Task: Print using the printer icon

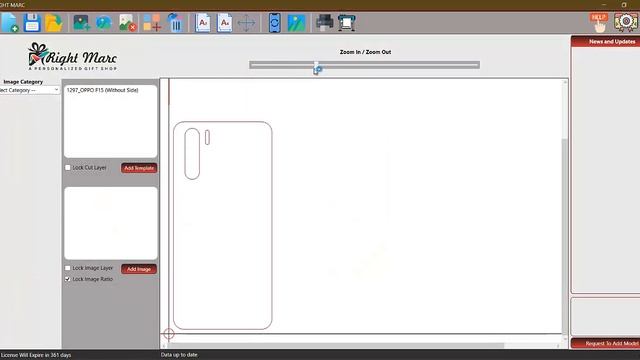Action: click(325, 22)
